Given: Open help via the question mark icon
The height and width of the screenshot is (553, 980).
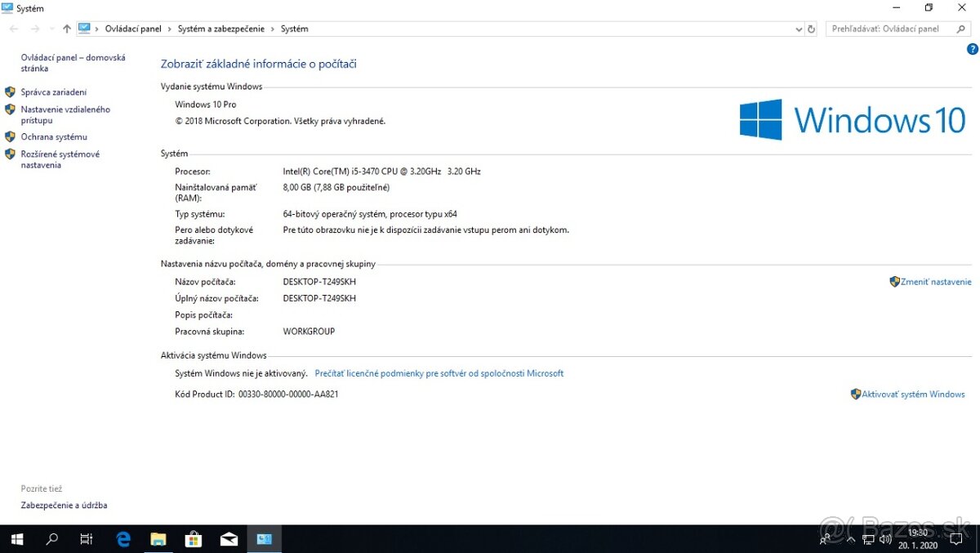Looking at the screenshot, I should click(x=972, y=49).
